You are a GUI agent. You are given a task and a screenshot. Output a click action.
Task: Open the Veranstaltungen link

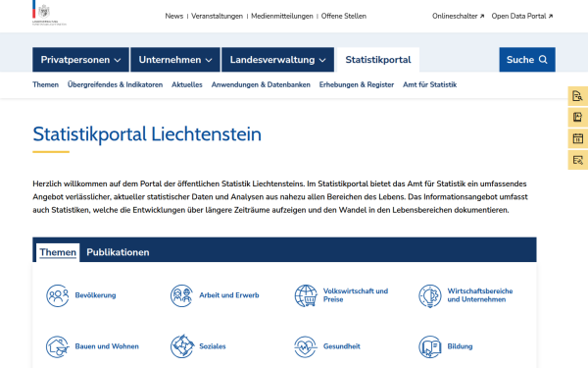click(x=218, y=16)
